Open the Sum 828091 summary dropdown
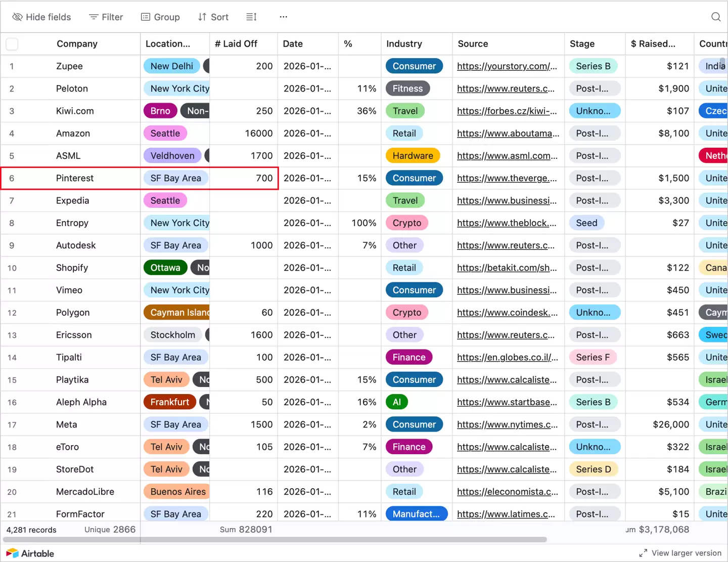 (x=246, y=530)
